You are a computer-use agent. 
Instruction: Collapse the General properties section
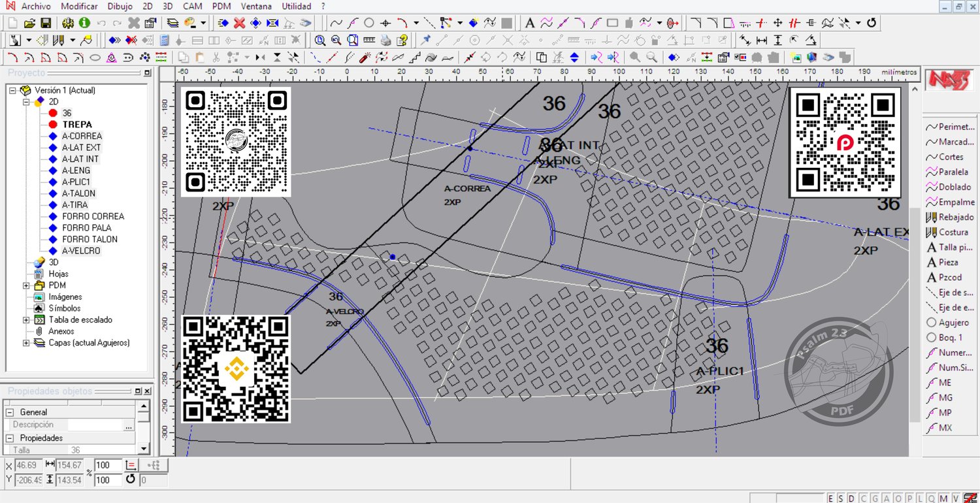coord(10,412)
